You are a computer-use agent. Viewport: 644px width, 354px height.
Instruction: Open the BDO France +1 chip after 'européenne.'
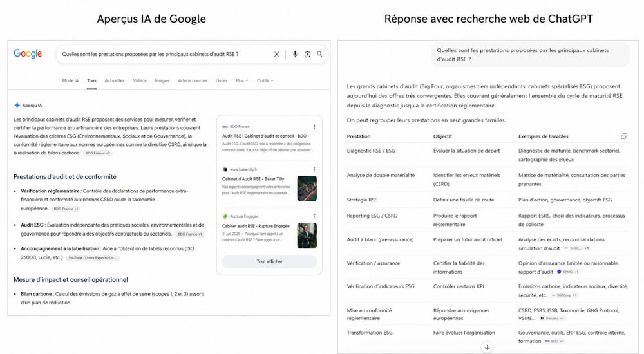tap(66, 209)
